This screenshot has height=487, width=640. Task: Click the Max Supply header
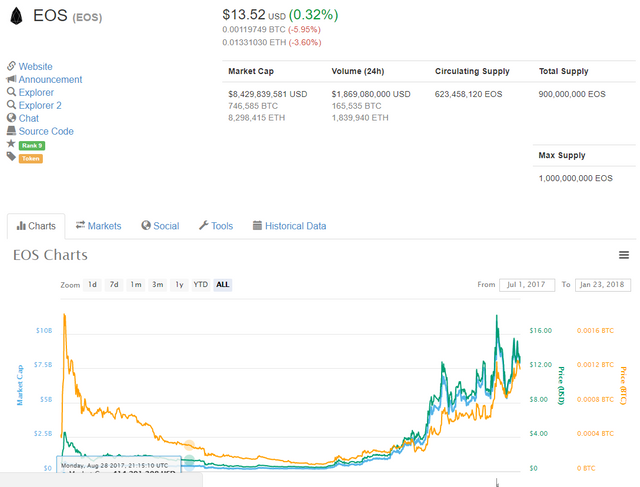click(x=562, y=155)
